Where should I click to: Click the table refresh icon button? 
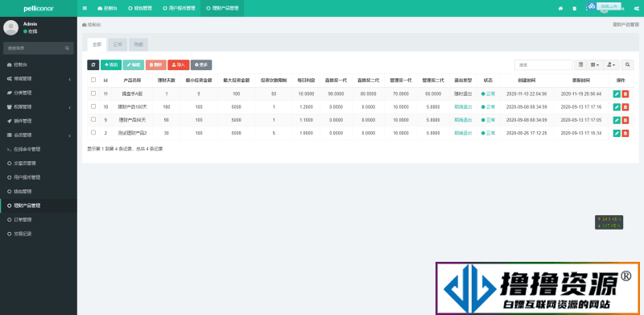pyautogui.click(x=93, y=64)
